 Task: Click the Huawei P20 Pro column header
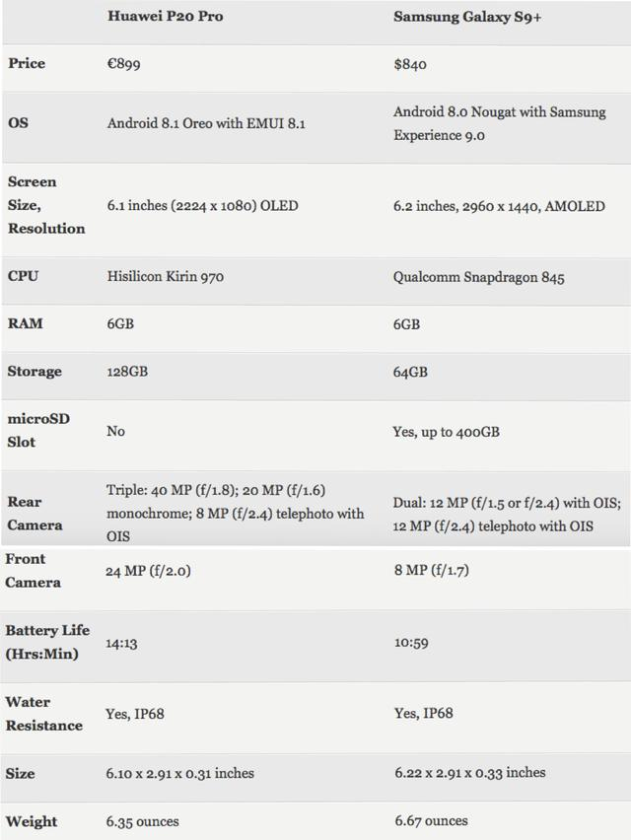coord(165,17)
